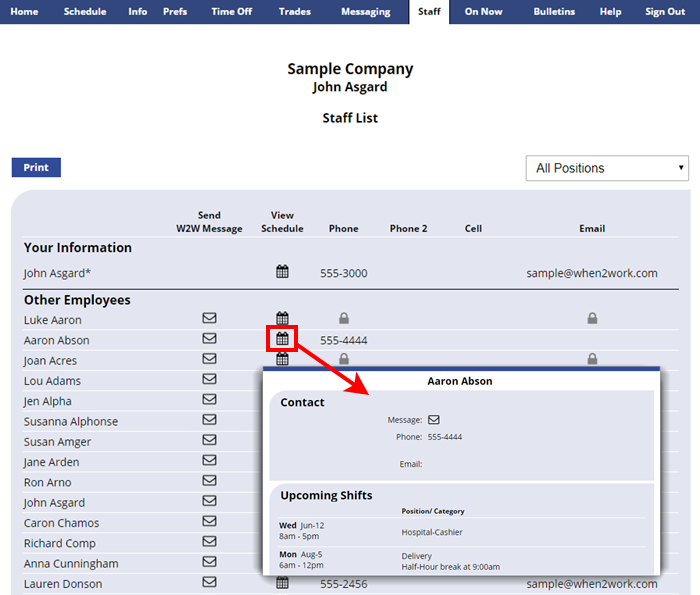The image size is (700, 595).
Task: Click Joan Acres's locked email icon
Action: tap(592, 359)
